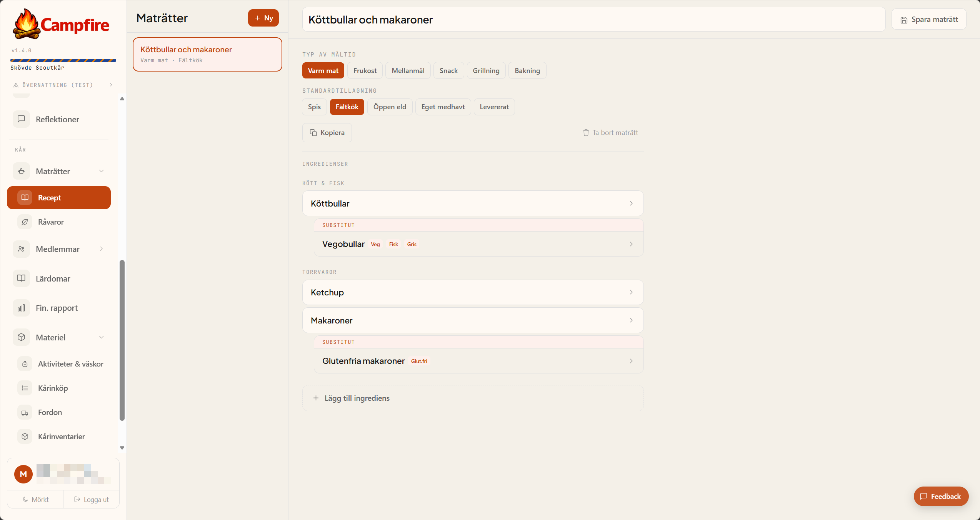Click the Maträtter pot icon in sidebar
Image resolution: width=980 pixels, height=520 pixels.
pyautogui.click(x=21, y=171)
